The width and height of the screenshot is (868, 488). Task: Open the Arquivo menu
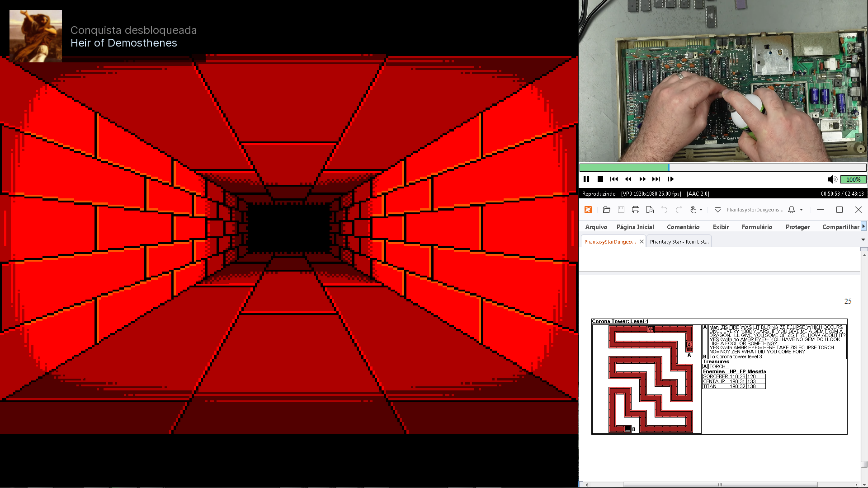(x=596, y=227)
